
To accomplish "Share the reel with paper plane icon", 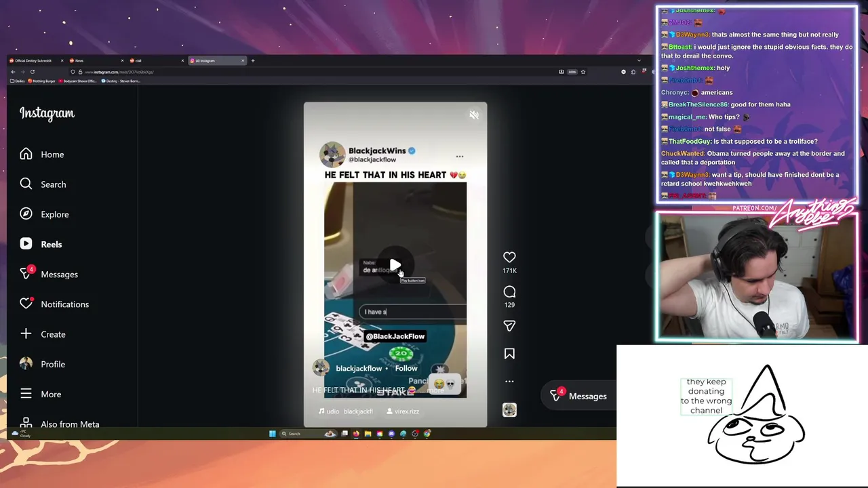I will [x=509, y=326].
